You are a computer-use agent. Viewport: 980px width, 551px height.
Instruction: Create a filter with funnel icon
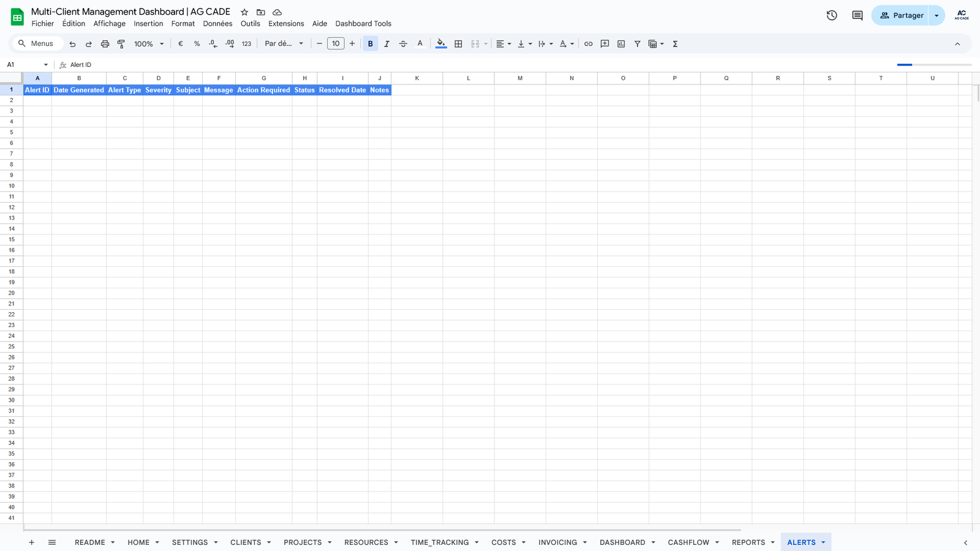[x=637, y=44]
